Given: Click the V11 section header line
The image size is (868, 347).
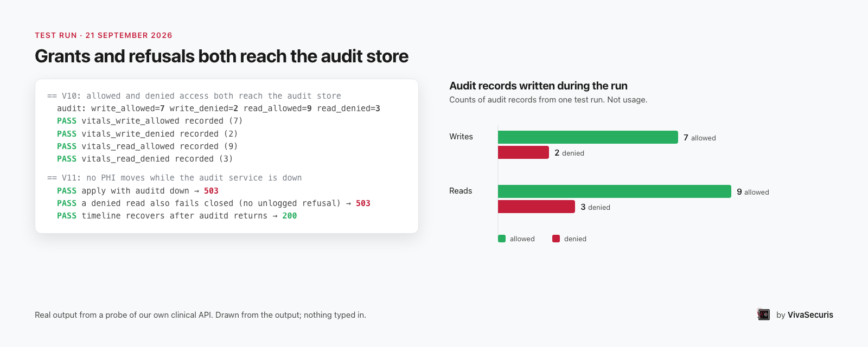Looking at the screenshot, I should 175,178.
